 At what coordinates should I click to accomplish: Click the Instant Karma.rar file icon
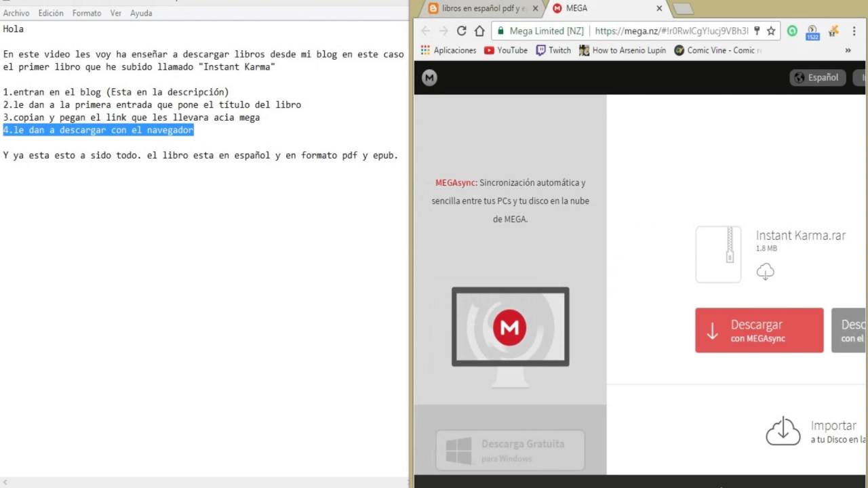(x=718, y=254)
